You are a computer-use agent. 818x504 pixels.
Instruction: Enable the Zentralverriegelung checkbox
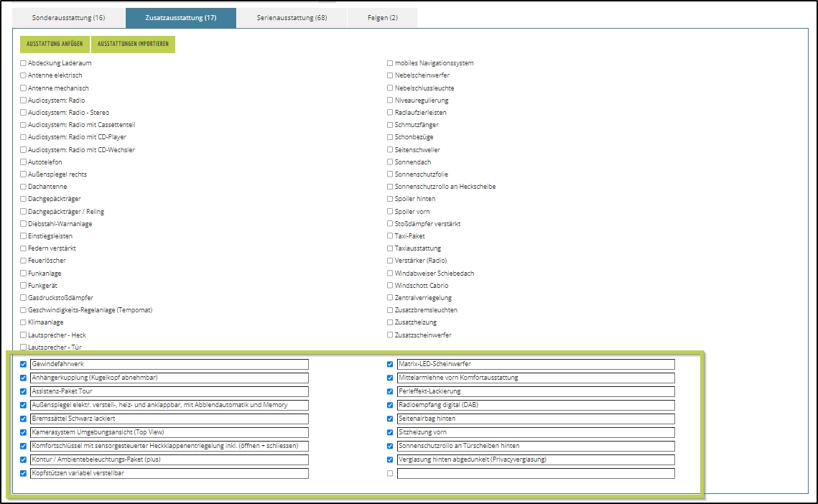click(390, 298)
